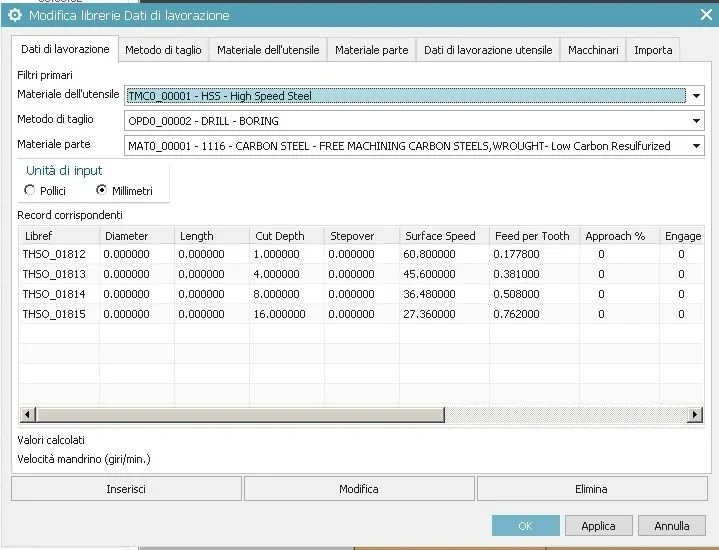Screen dimensions: 719x550
Task: Sort by the Libref column header
Action: tap(59, 236)
